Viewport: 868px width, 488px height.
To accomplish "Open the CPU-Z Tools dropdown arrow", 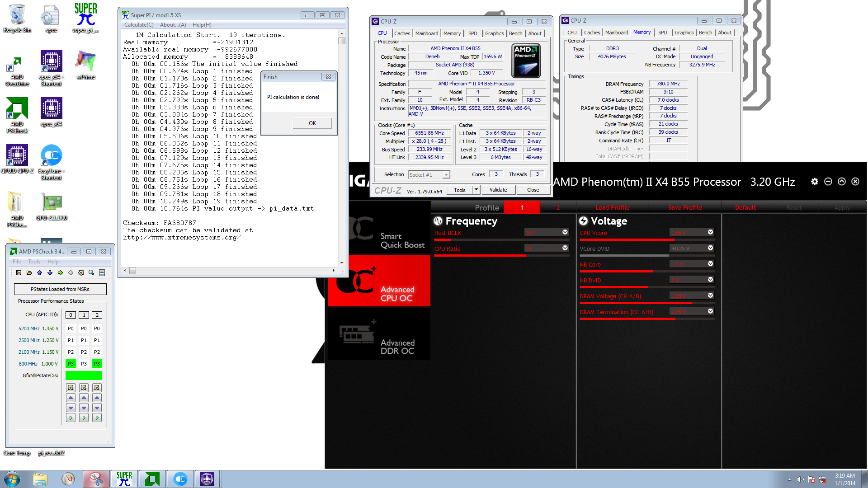I will (476, 190).
